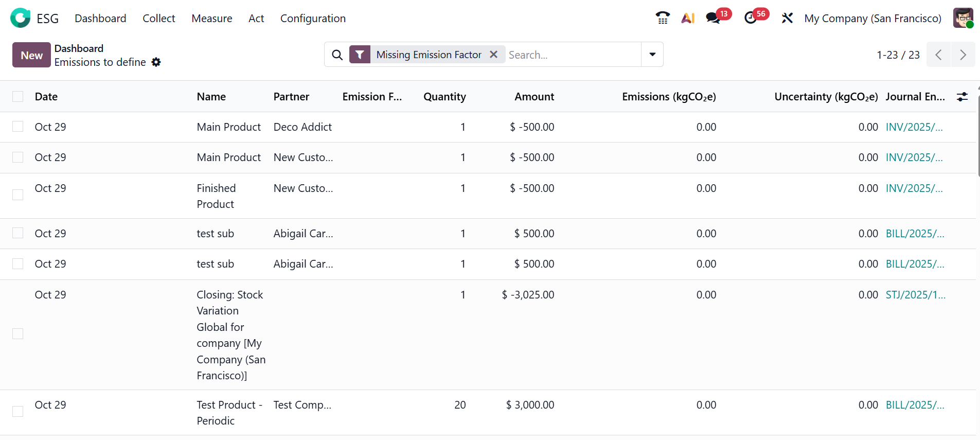
Task: Open the STJ/2025 journal entry link
Action: 915,295
